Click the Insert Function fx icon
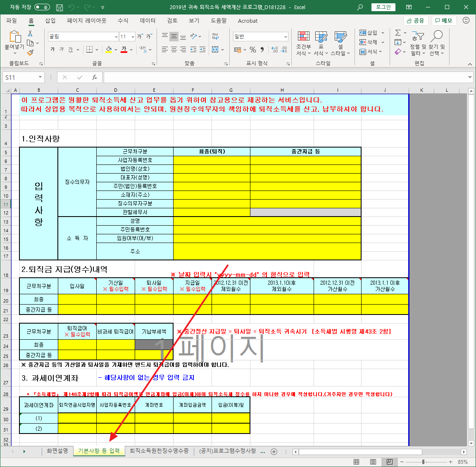This screenshot has width=476, height=467. click(x=94, y=77)
